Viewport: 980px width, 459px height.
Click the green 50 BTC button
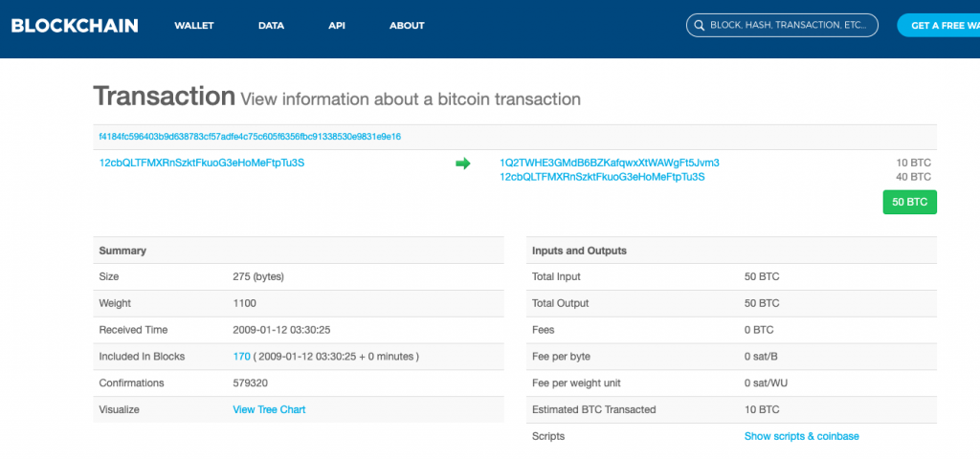click(x=909, y=203)
